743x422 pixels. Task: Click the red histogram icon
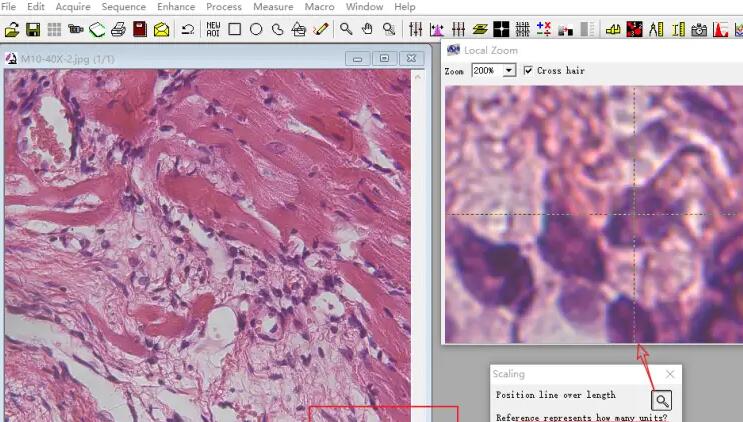pos(720,30)
